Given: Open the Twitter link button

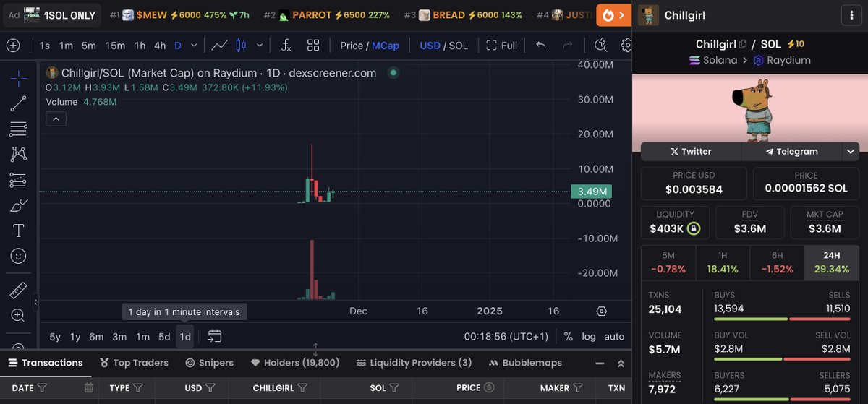Looking at the screenshot, I should coord(691,151).
